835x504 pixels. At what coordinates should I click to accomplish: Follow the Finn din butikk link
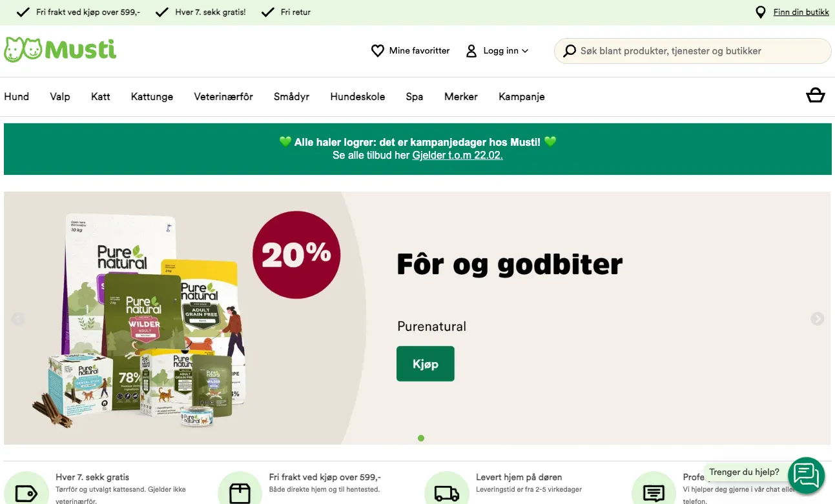(x=801, y=12)
